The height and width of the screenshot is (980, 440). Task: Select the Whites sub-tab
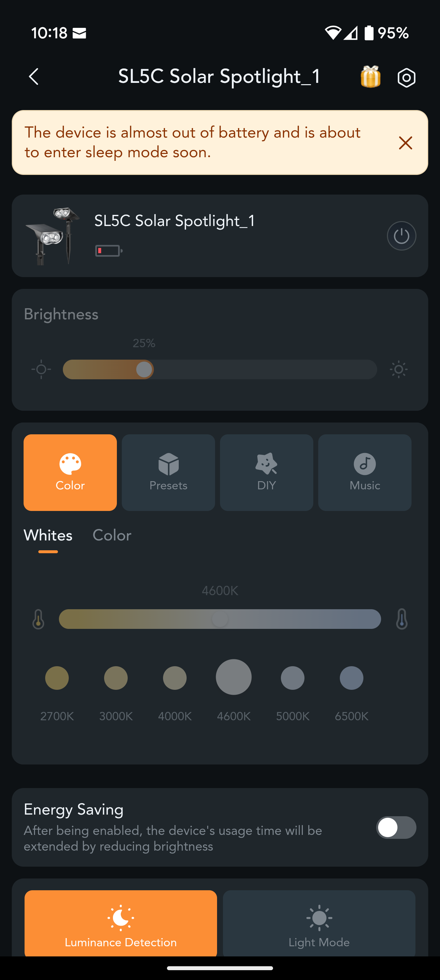tap(48, 535)
